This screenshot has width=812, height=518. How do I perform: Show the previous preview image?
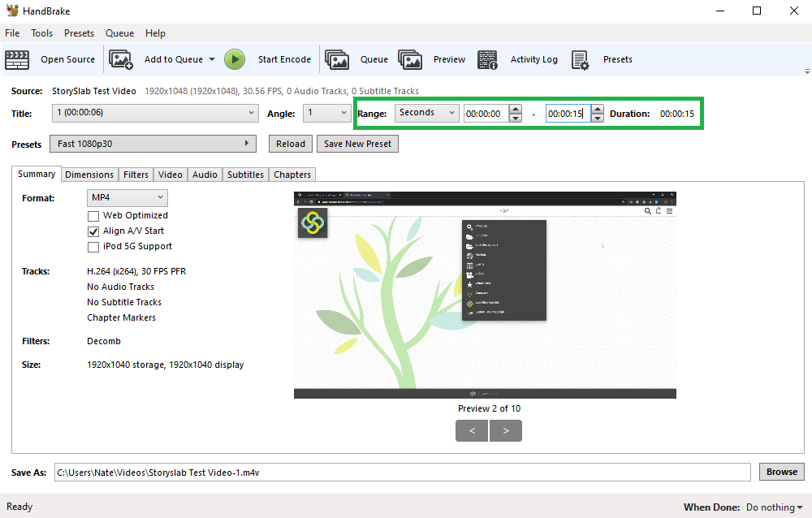pos(472,430)
